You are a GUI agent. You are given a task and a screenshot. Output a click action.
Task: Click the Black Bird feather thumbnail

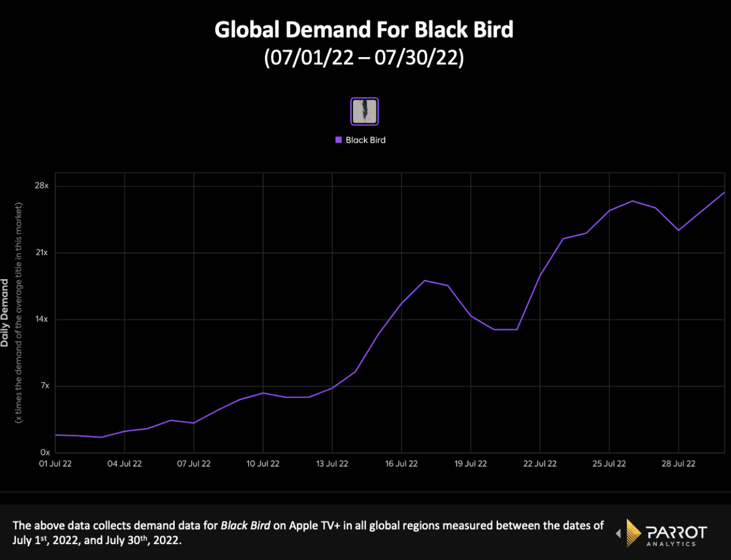(364, 112)
